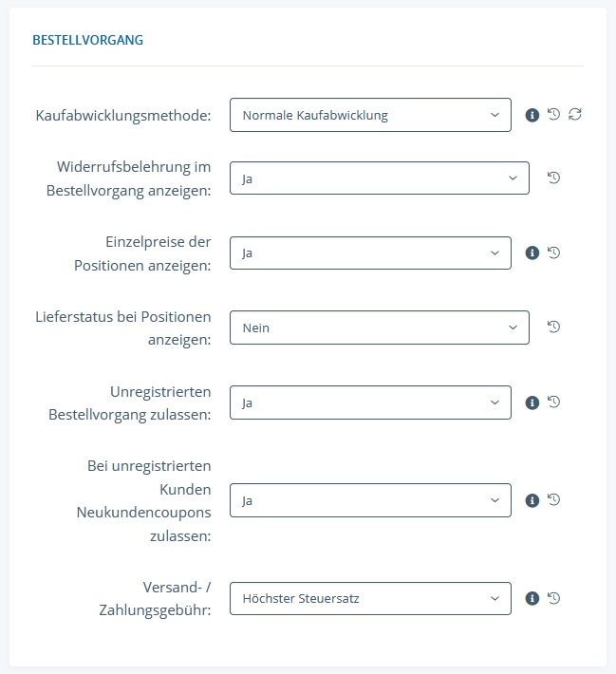Open Einzelpreise der Positionen dropdown
This screenshot has width=616, height=674.
pyautogui.click(x=370, y=253)
